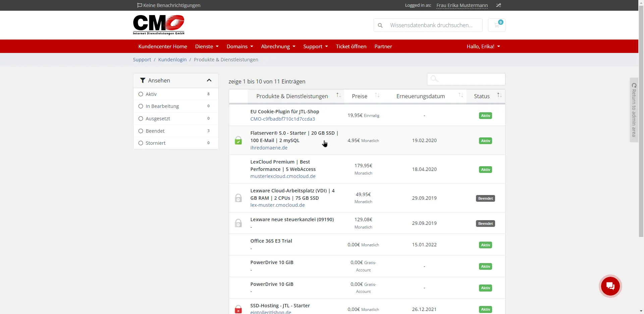Expand the Domains dropdown menu
644x314 pixels.
[240, 47]
